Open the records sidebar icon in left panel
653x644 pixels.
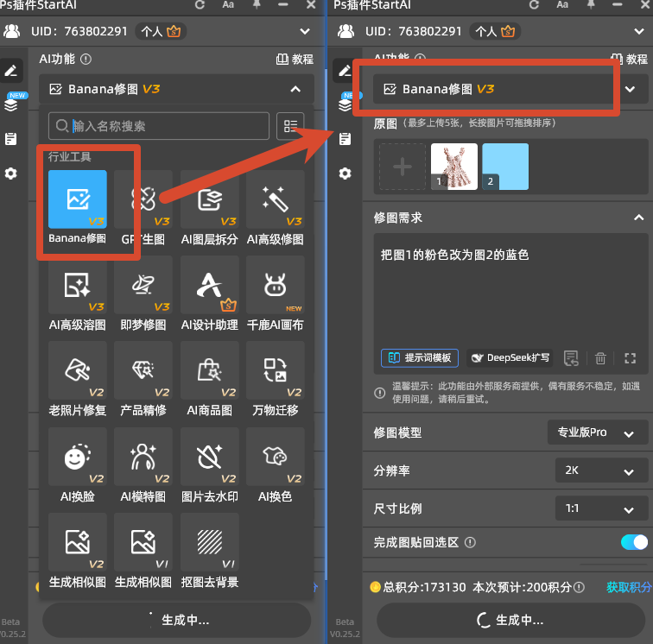11,139
